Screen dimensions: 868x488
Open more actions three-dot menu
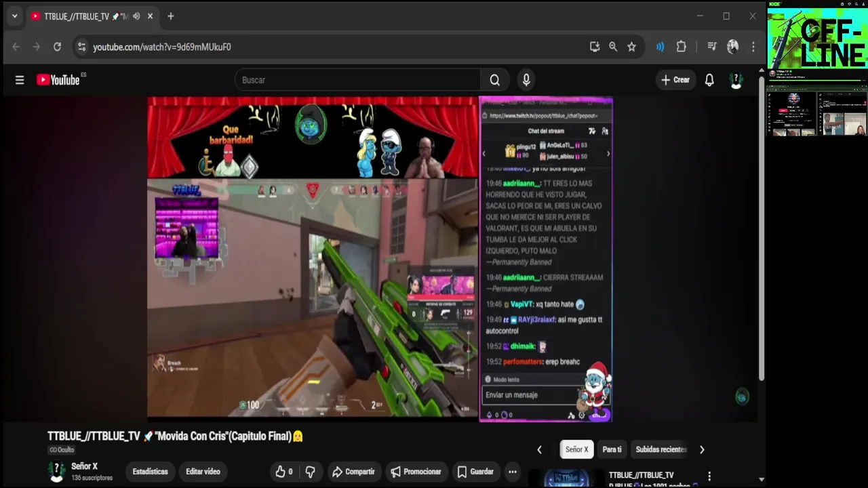[513, 472]
